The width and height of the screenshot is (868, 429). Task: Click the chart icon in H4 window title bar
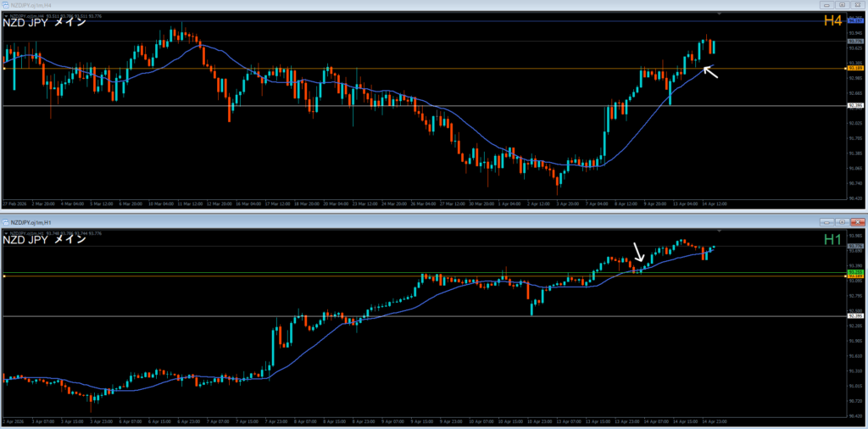click(x=6, y=5)
